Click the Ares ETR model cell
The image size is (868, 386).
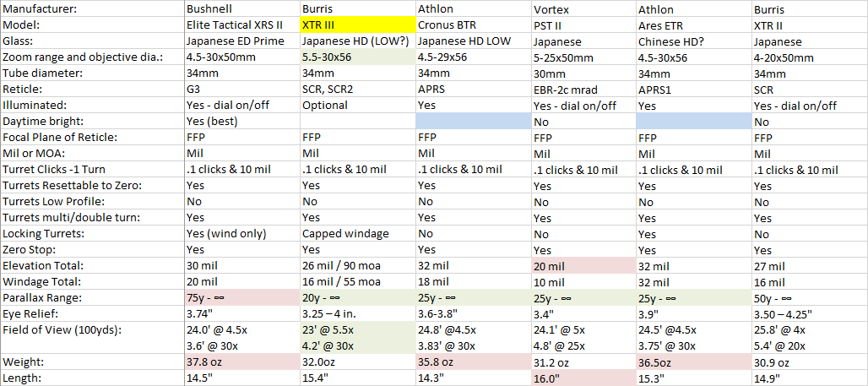coord(693,24)
